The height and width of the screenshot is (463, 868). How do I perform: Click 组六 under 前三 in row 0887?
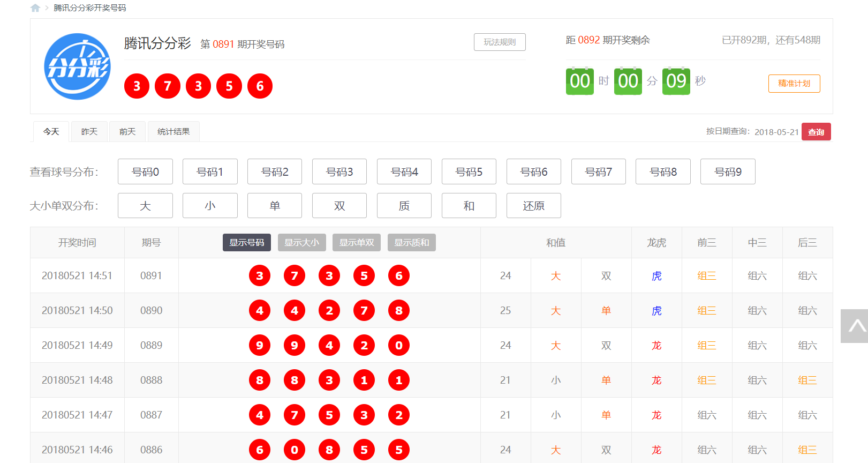(707, 415)
